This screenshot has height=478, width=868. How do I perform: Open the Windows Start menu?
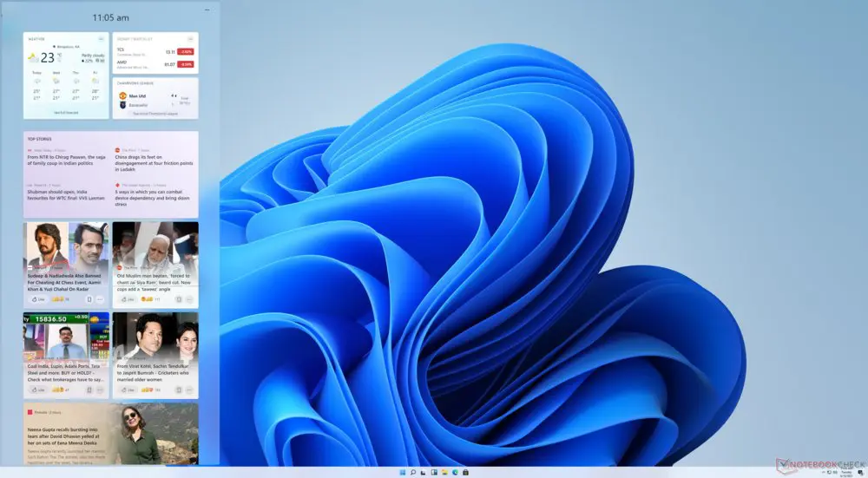coord(401,472)
